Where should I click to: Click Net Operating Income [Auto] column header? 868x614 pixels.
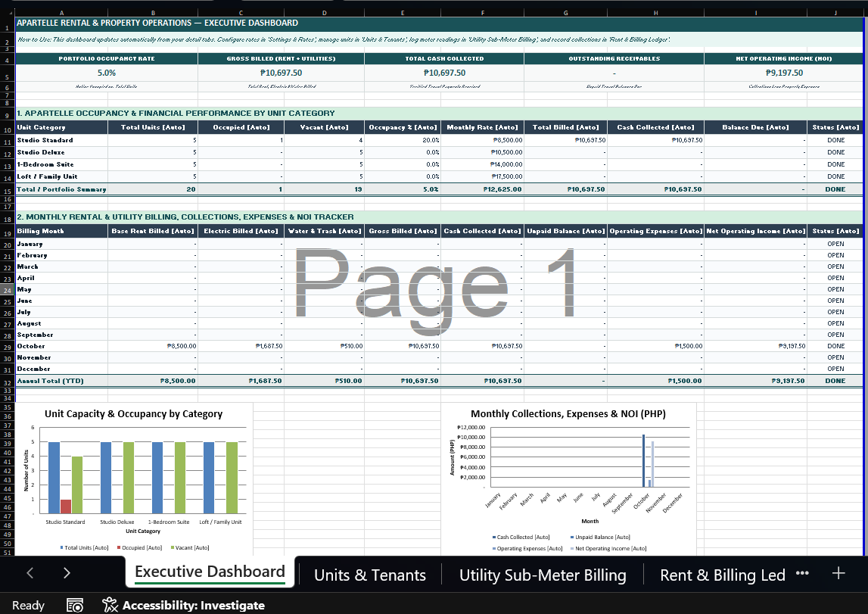pyautogui.click(x=756, y=231)
